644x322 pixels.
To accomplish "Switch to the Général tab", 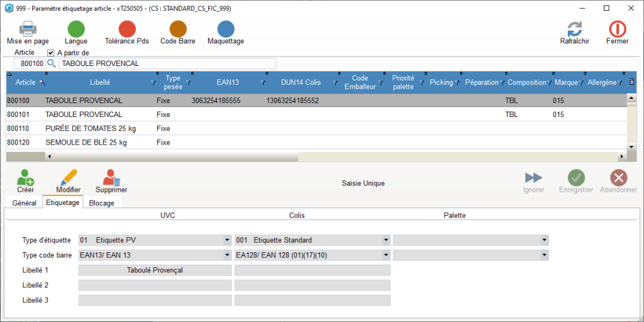I will tap(24, 203).
